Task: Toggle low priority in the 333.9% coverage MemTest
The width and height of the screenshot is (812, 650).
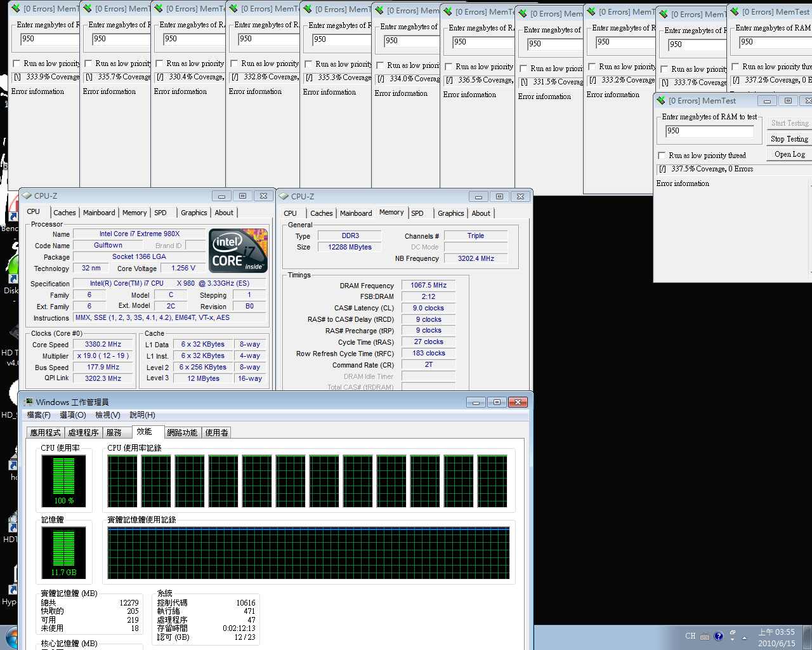Action: coord(16,63)
